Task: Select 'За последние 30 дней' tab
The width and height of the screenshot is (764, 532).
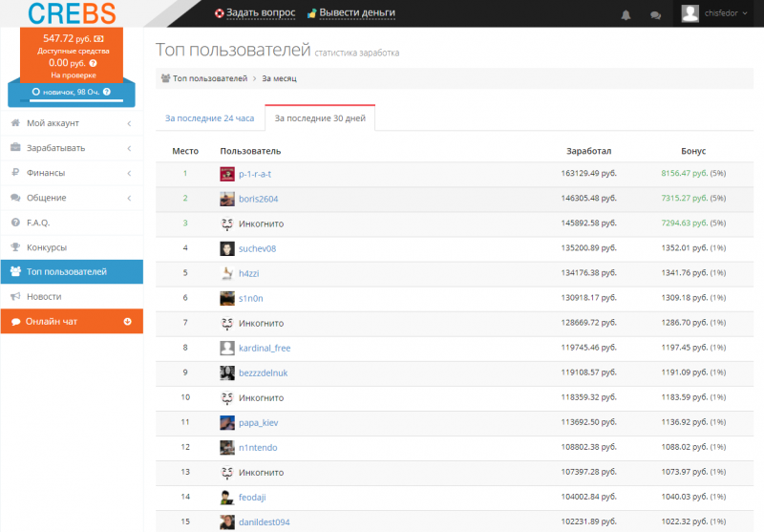Action: pos(320,118)
